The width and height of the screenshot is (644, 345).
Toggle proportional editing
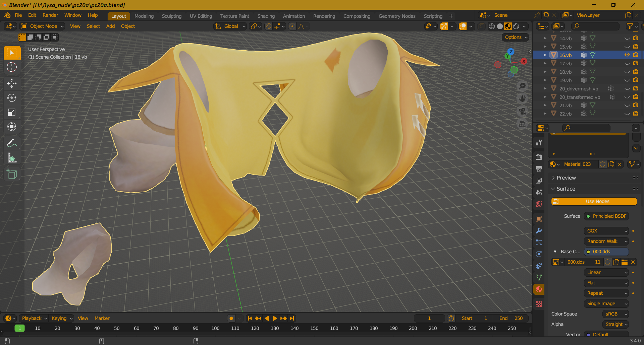click(x=292, y=26)
